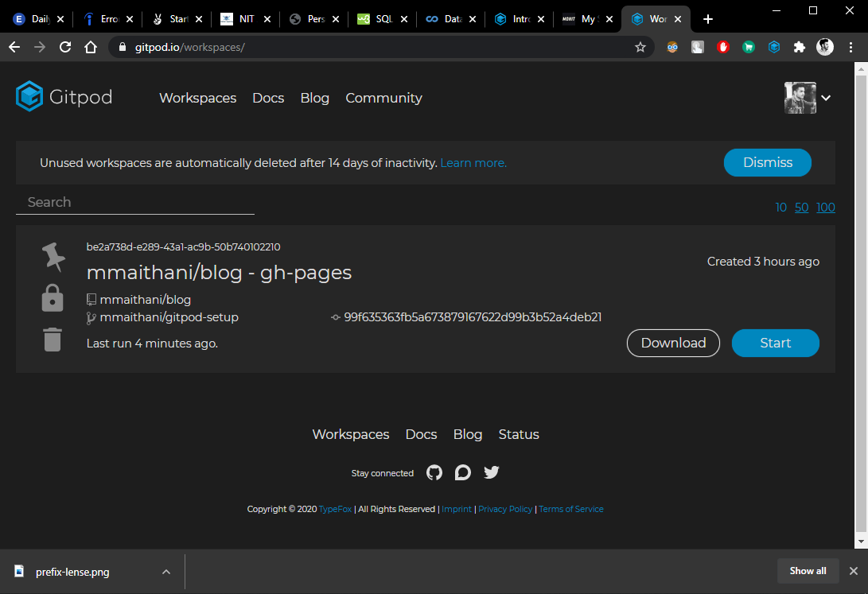Open Community in the header navigation
This screenshot has width=868, height=594.
point(383,98)
